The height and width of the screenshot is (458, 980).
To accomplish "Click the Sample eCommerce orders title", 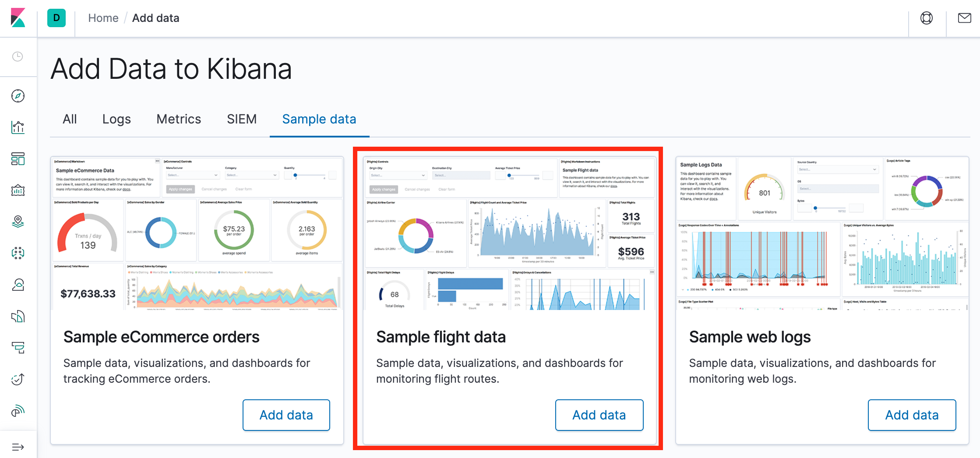I will [x=161, y=337].
